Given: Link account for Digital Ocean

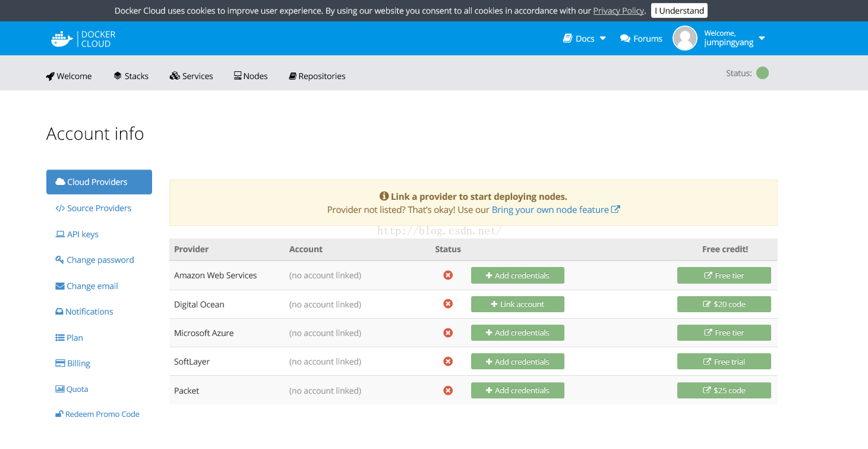Looking at the screenshot, I should [x=517, y=304].
